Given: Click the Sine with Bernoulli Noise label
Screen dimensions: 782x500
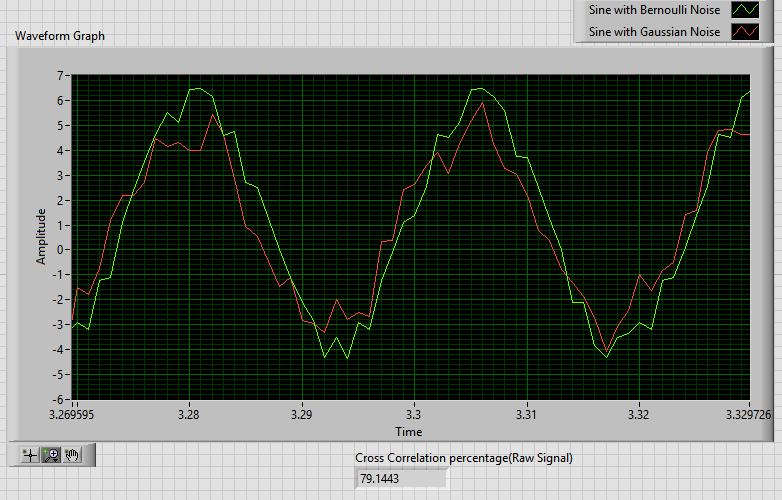Looking at the screenshot, I should click(x=654, y=10).
